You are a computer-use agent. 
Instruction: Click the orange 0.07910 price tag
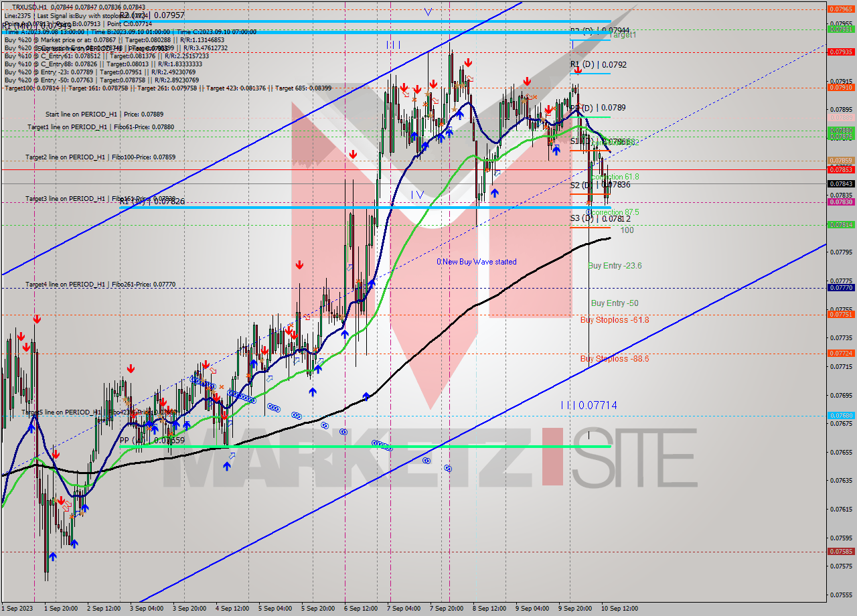[x=840, y=87]
